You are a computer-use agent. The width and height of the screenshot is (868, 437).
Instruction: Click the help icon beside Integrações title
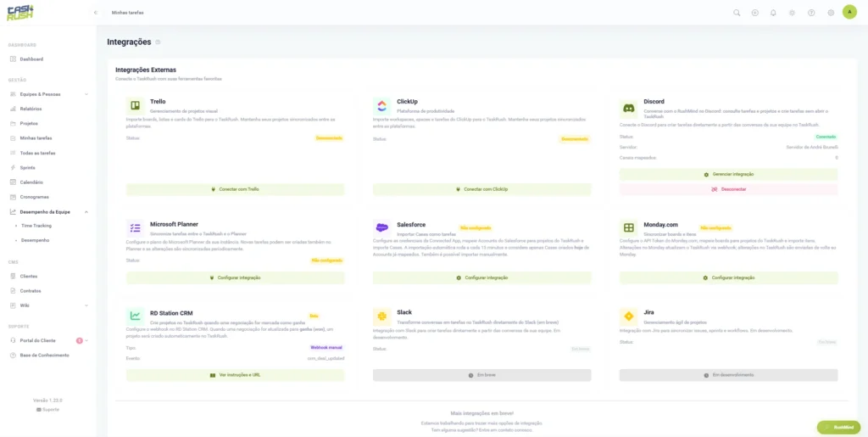158,42
